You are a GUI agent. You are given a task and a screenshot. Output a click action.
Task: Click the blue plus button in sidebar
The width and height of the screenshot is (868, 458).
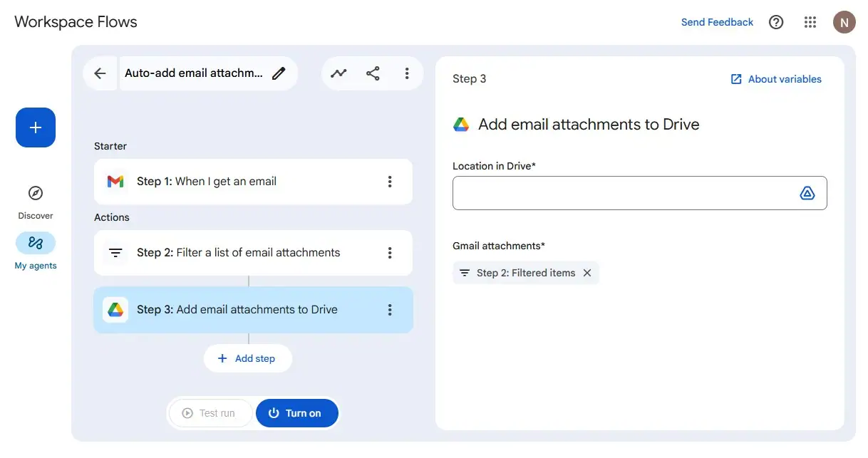point(35,127)
